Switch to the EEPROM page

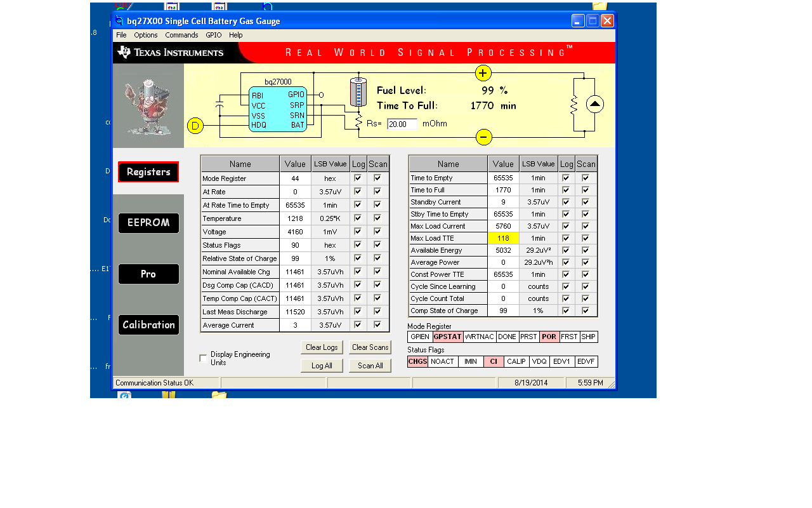[148, 223]
